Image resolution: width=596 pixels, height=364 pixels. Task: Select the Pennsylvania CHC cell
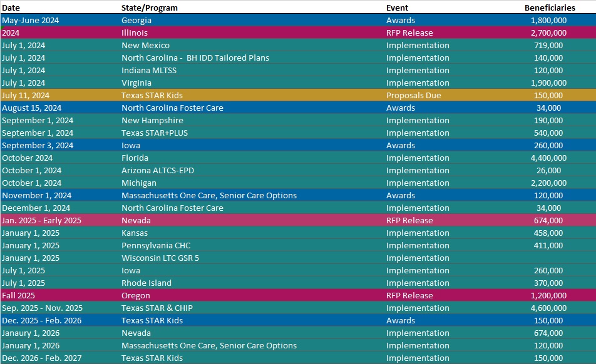tap(156, 245)
